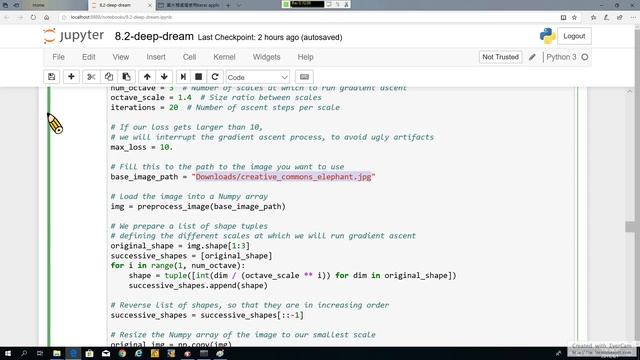640x360 pixels.
Task: Click the line max_loss = 10.
Action: tap(142, 147)
